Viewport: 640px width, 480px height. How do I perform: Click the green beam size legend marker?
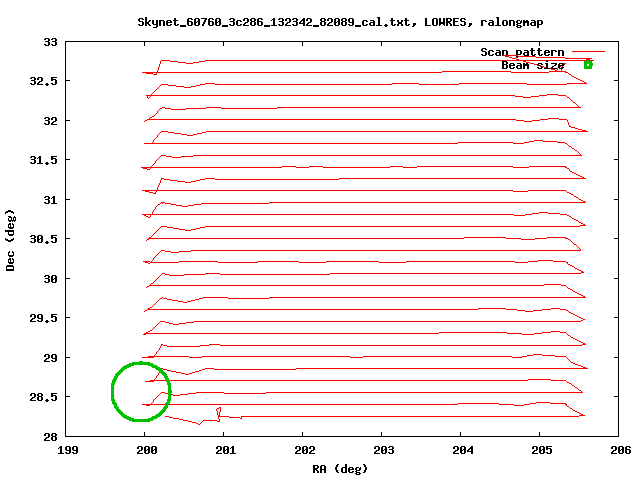pos(588,64)
